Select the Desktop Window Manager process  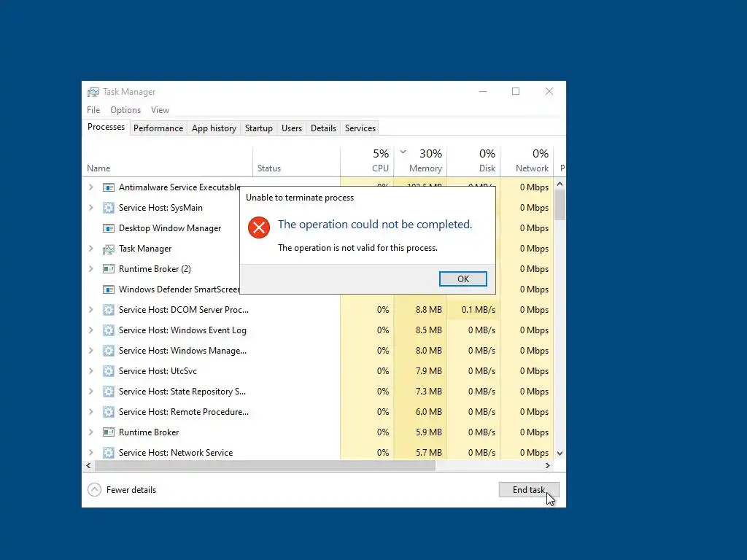(x=169, y=228)
